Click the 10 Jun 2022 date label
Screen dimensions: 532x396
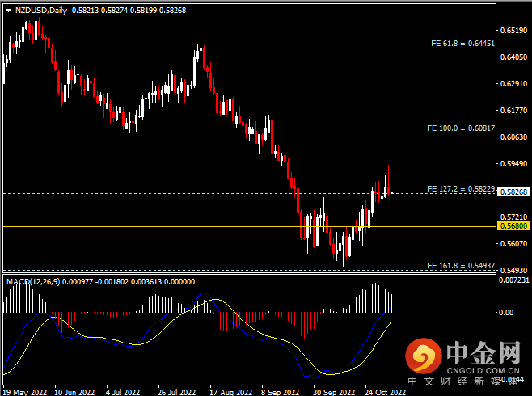pos(74,392)
